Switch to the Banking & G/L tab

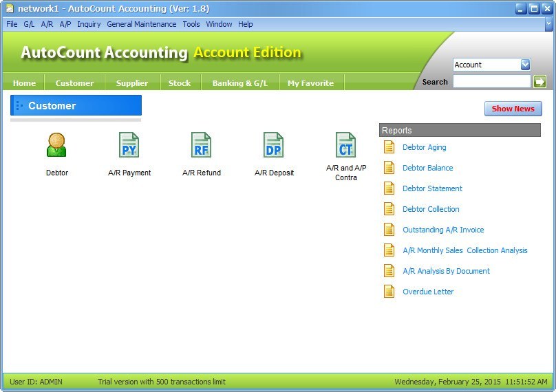240,83
